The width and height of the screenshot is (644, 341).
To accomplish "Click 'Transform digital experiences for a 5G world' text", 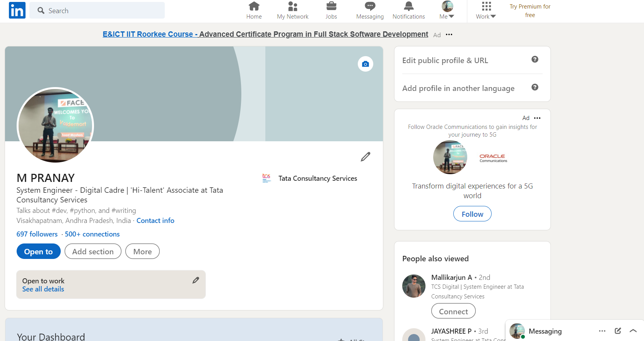I will click(472, 191).
